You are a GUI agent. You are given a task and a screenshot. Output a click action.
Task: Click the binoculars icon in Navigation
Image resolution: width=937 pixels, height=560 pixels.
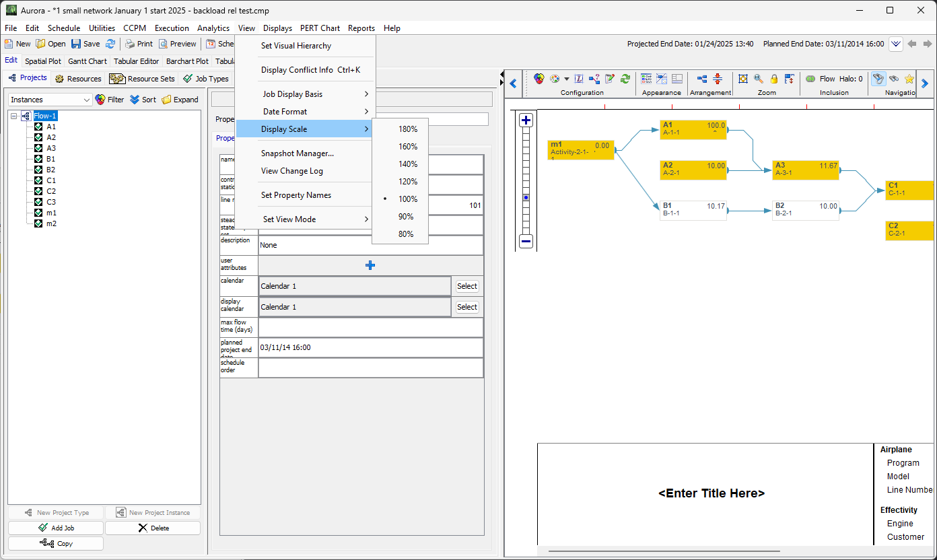click(x=894, y=79)
